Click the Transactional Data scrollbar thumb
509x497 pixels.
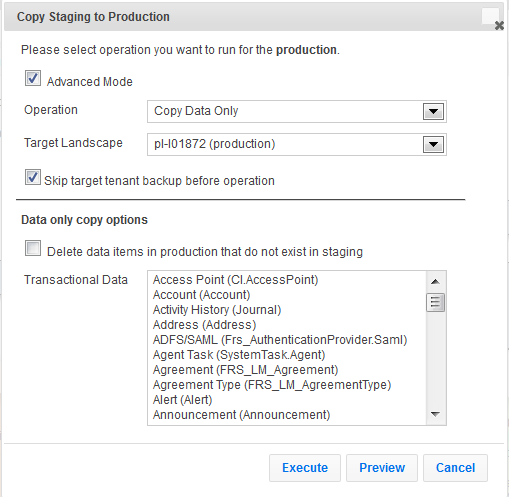pos(435,302)
